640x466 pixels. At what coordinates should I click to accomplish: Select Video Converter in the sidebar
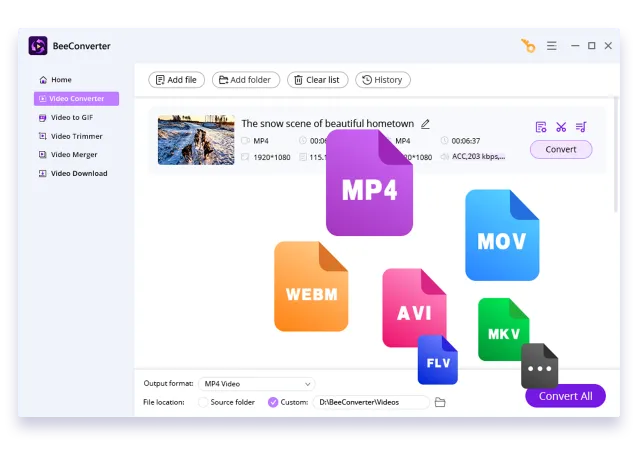(x=76, y=98)
